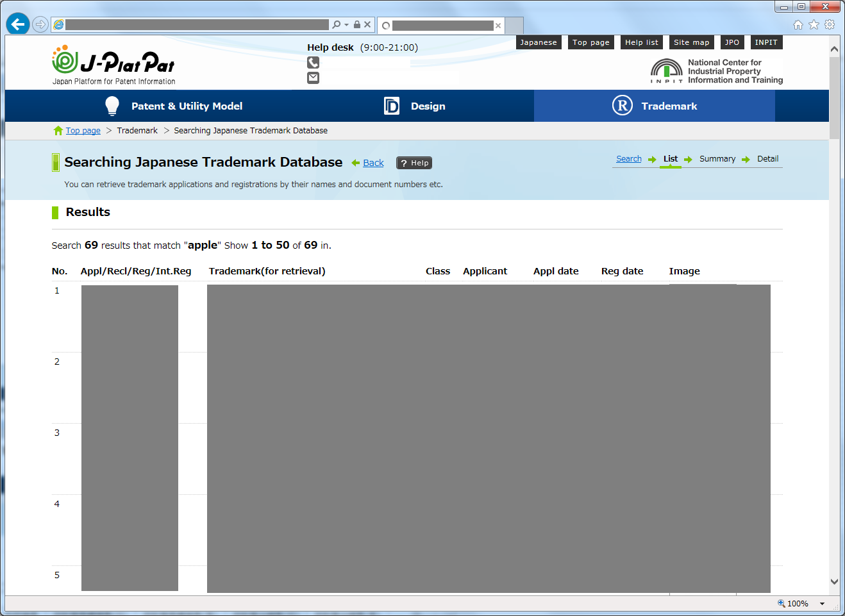Click the envelope email icon under Help desk

click(x=313, y=78)
